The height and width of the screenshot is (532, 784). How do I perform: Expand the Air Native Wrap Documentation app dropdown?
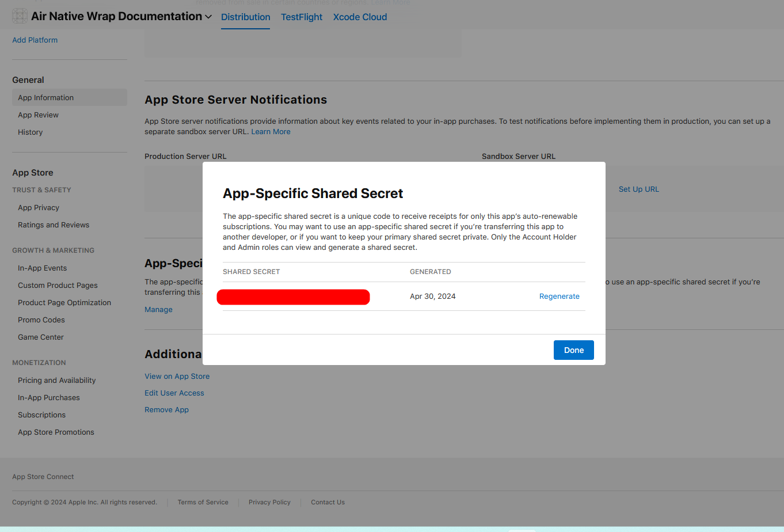point(208,17)
